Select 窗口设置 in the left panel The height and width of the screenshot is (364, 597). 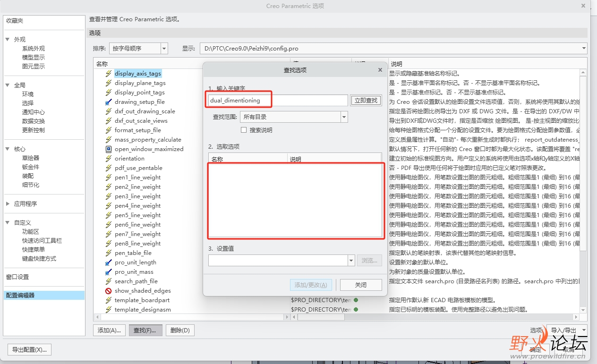click(17, 277)
